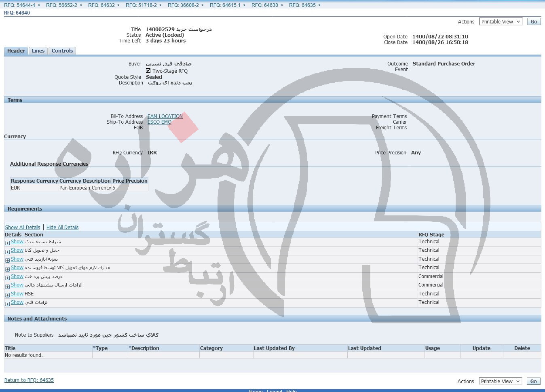Expand plus icon for الزامات ارسال پيشنهاد مالى row
Viewport: 545px width, 392px height.
point(7,287)
